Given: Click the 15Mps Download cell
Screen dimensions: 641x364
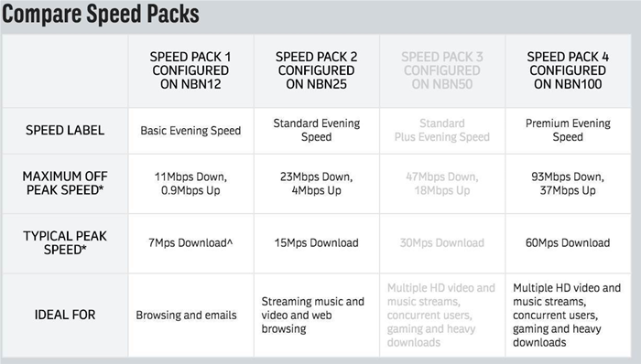Looking at the screenshot, I should click(x=317, y=242).
